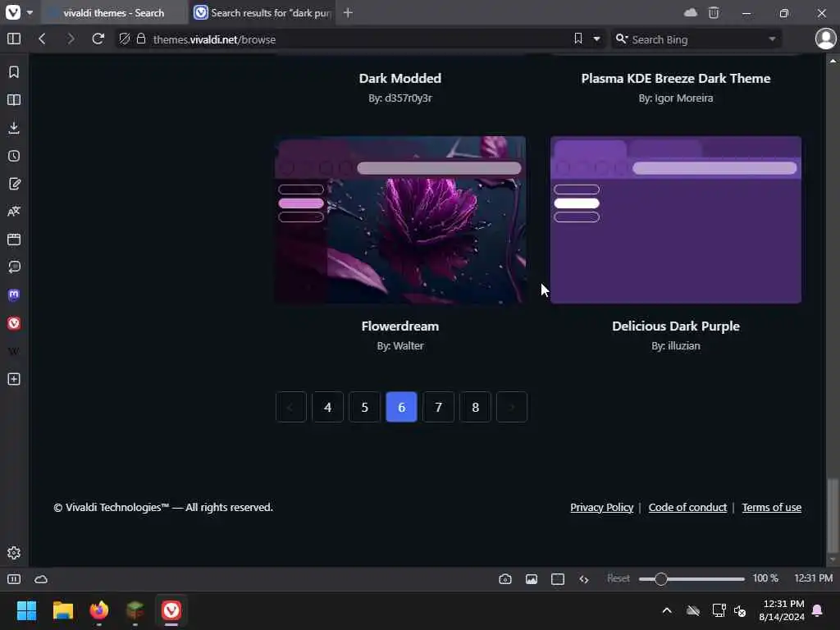This screenshot has width=840, height=630.
Task: View site security lock info
Action: pos(141,39)
